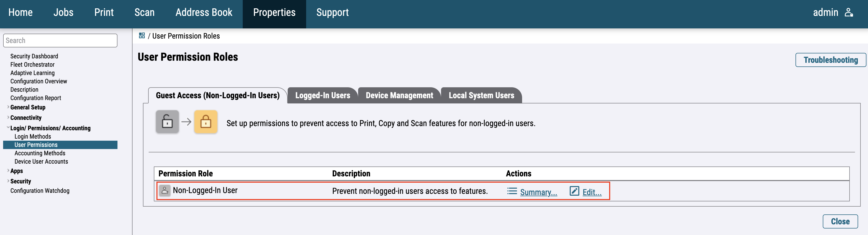Focus the sidebar Search field
This screenshot has height=235, width=868.
click(60, 41)
